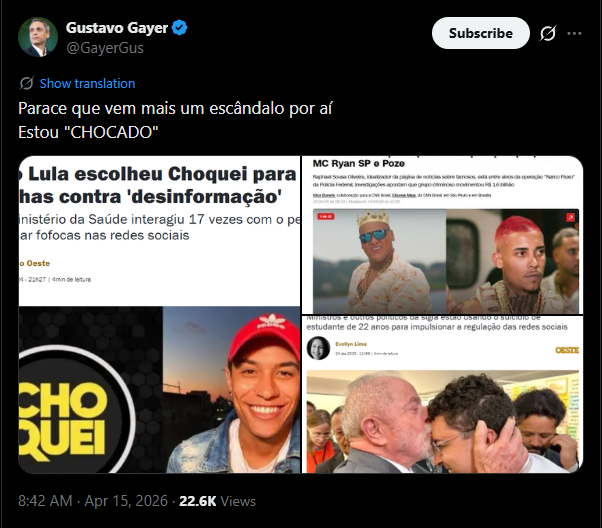Click the Subscribe button

[x=481, y=33]
